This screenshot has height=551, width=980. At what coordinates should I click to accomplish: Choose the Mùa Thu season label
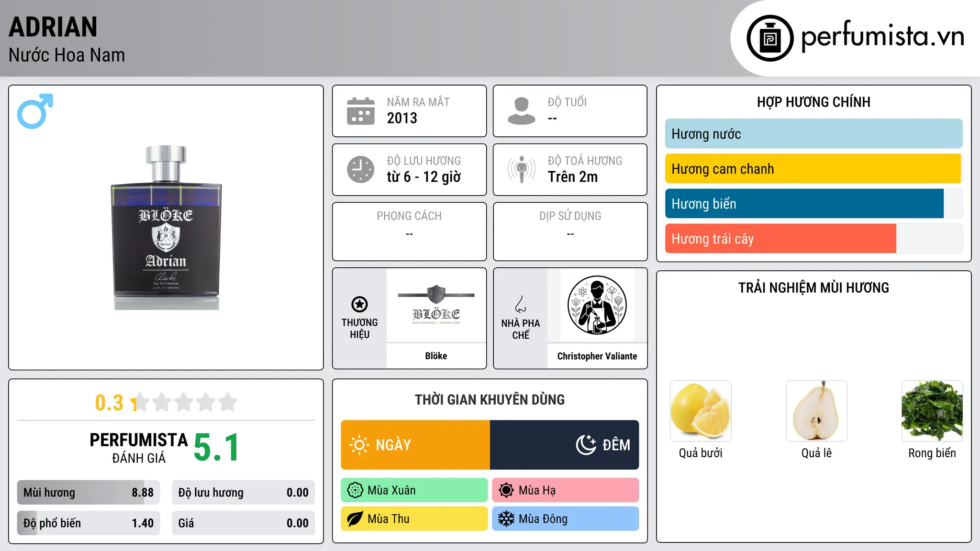389,519
